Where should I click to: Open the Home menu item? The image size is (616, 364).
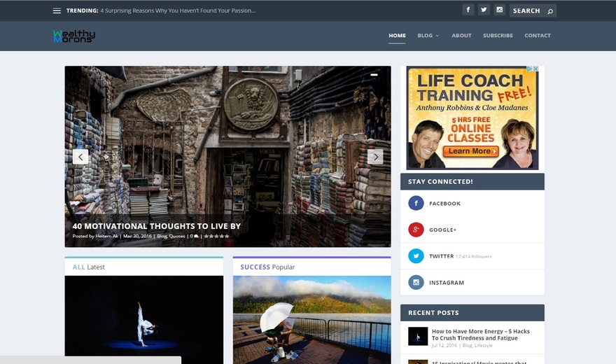pos(397,35)
